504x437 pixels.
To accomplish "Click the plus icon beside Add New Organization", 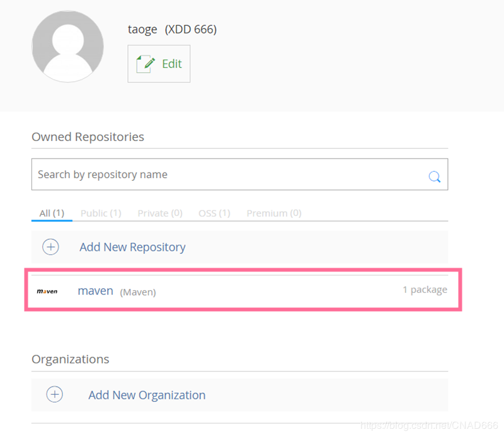I will click(x=55, y=395).
